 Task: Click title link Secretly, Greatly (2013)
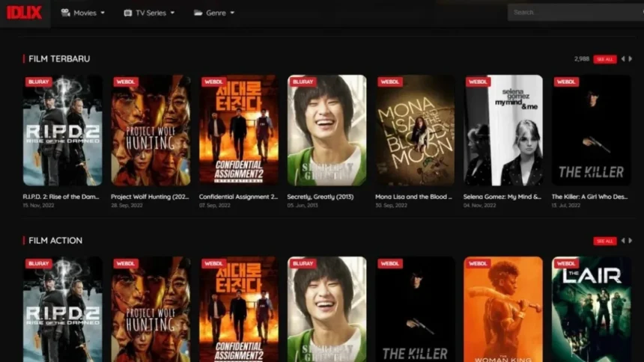click(321, 197)
